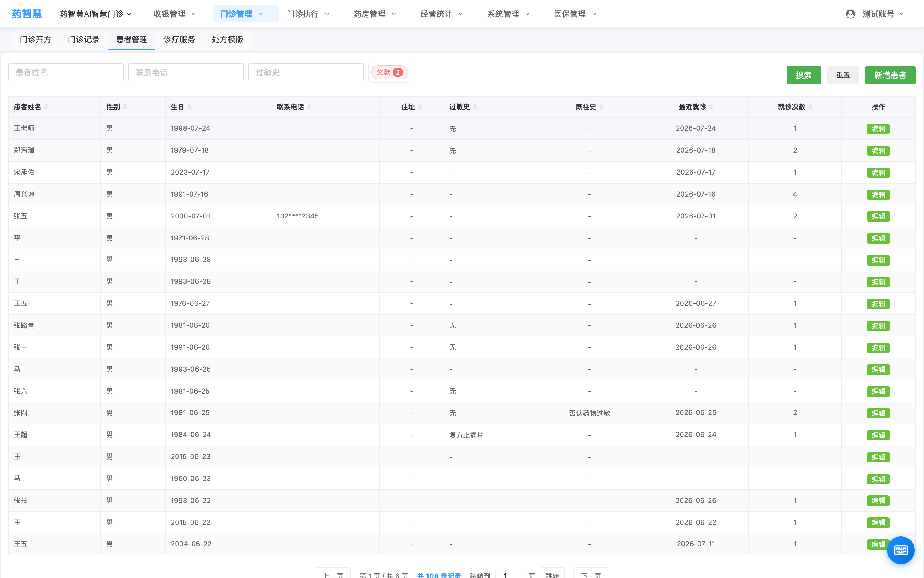Select 周兴坤 patient name cell

[24, 194]
